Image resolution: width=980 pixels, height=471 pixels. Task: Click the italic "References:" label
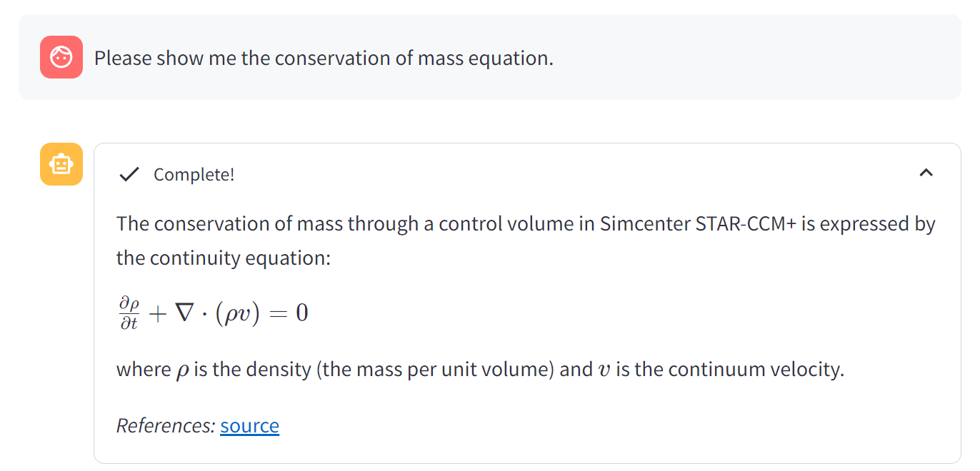tap(166, 425)
